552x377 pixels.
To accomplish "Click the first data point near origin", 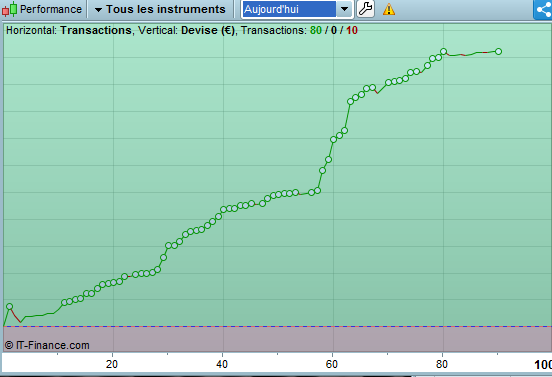I will pyautogui.click(x=10, y=307).
